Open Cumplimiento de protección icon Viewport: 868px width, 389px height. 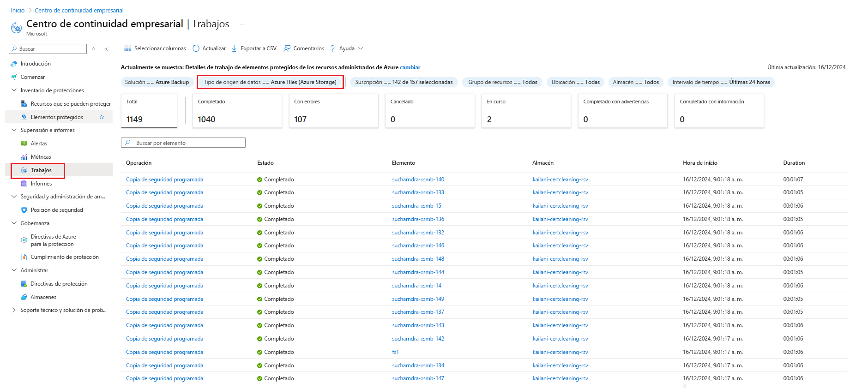coord(24,257)
